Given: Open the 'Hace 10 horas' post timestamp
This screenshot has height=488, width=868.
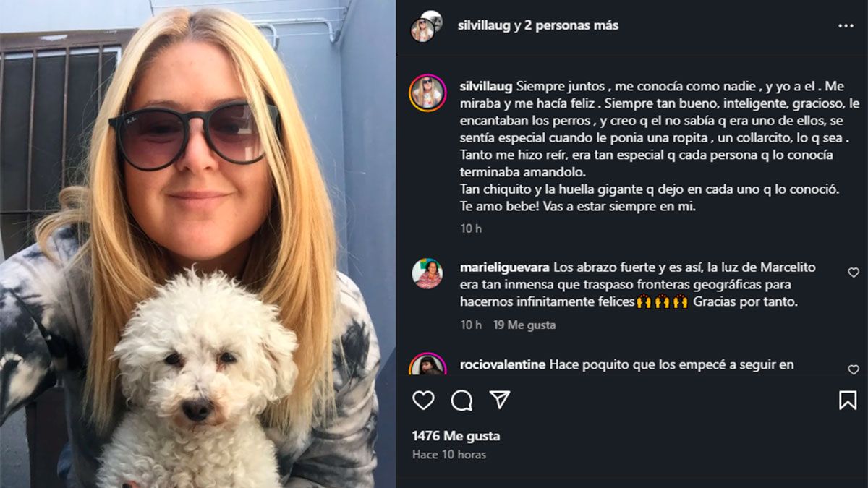Looking at the screenshot, I should point(449,455).
